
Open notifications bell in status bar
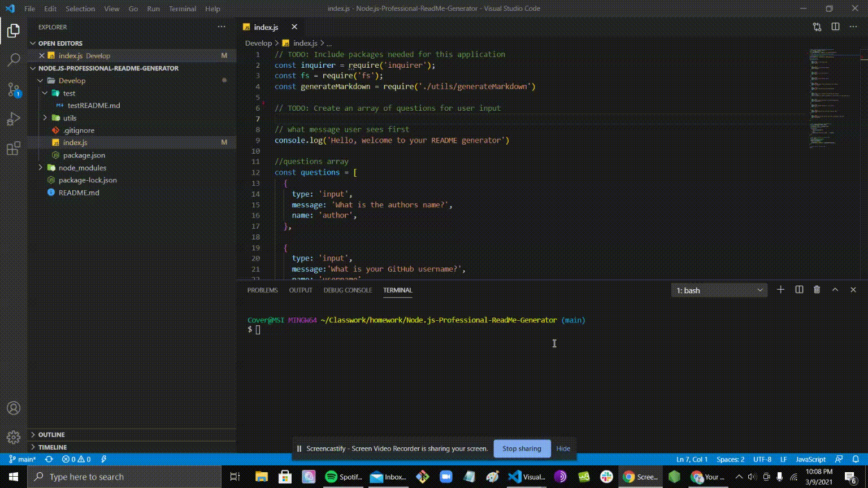tap(856, 459)
